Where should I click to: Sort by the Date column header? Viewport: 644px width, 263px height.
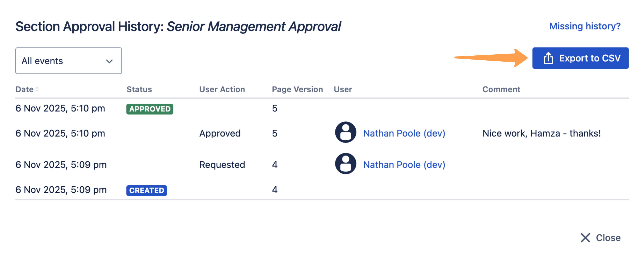[24, 89]
